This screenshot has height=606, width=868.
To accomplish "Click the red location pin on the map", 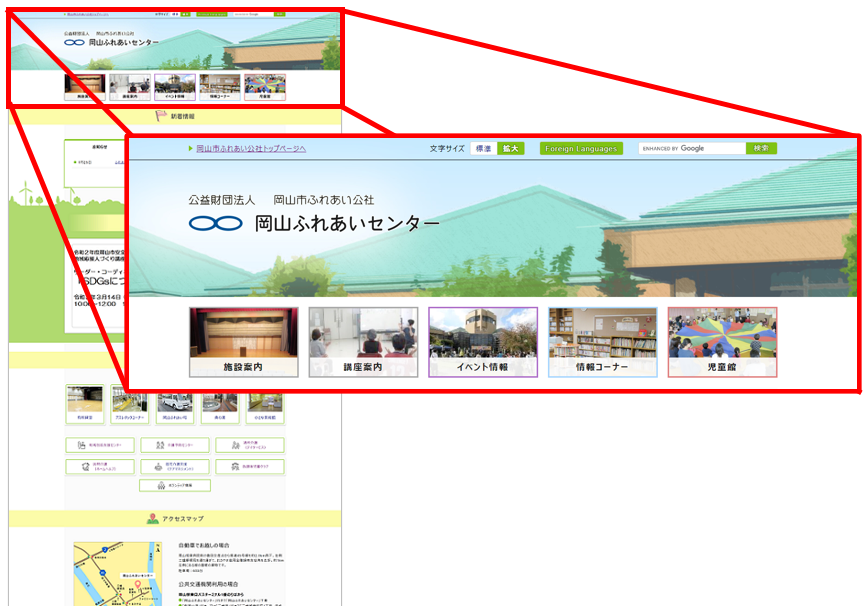I will point(138,584).
